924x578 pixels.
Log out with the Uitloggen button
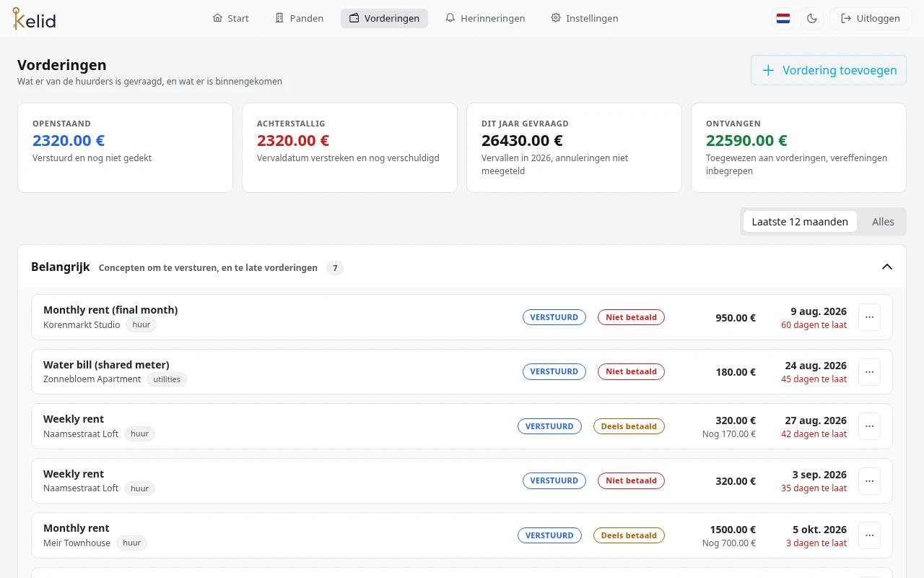tap(871, 18)
